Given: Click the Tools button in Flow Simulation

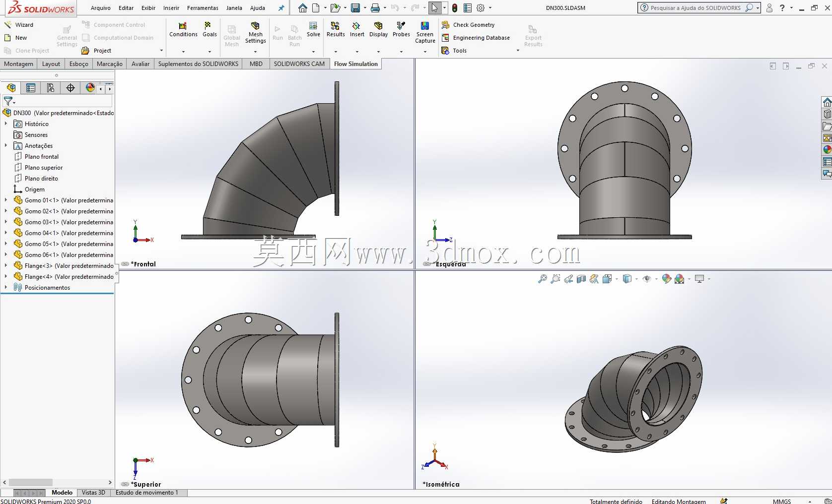Looking at the screenshot, I should click(454, 51).
